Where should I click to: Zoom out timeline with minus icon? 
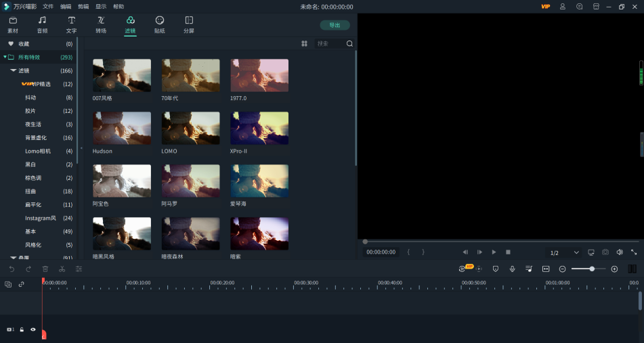[x=563, y=269]
